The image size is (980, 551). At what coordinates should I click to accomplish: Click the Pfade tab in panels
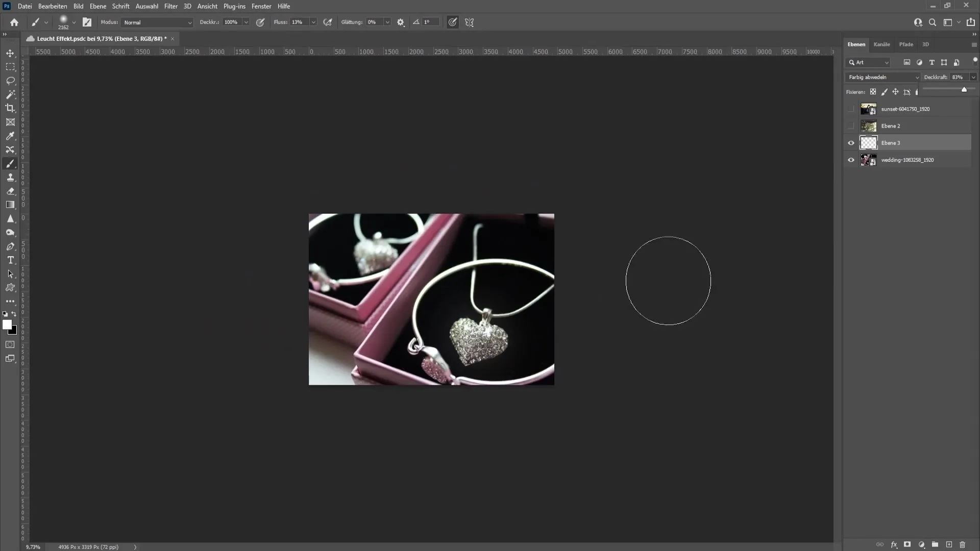click(x=908, y=44)
